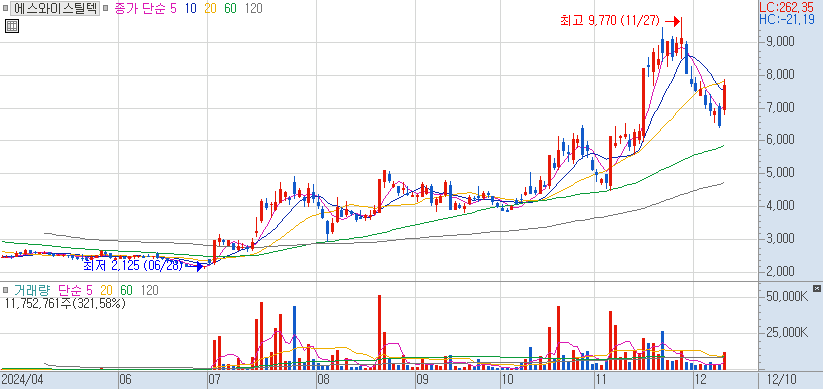Click the tallest red volume bar in August
The image size is (823, 389).
point(379,332)
